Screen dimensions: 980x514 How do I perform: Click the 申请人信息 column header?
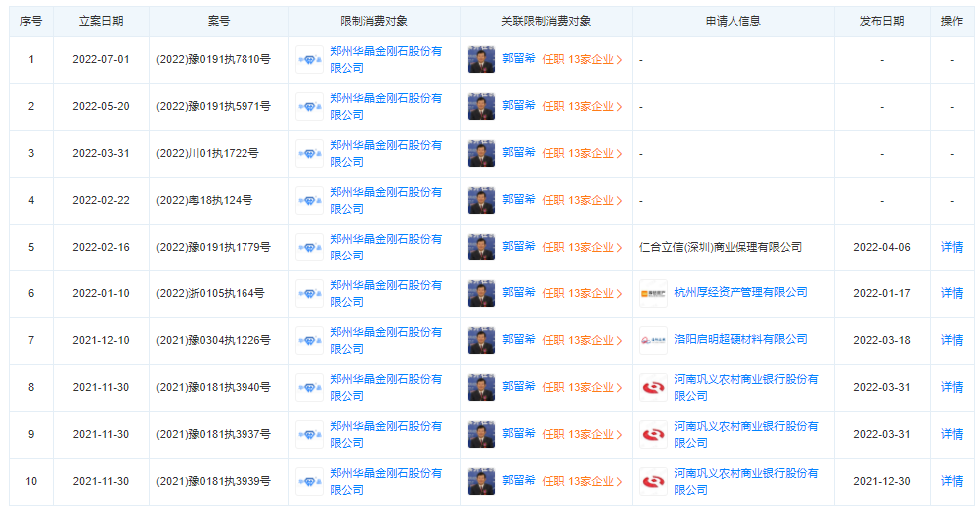point(734,21)
